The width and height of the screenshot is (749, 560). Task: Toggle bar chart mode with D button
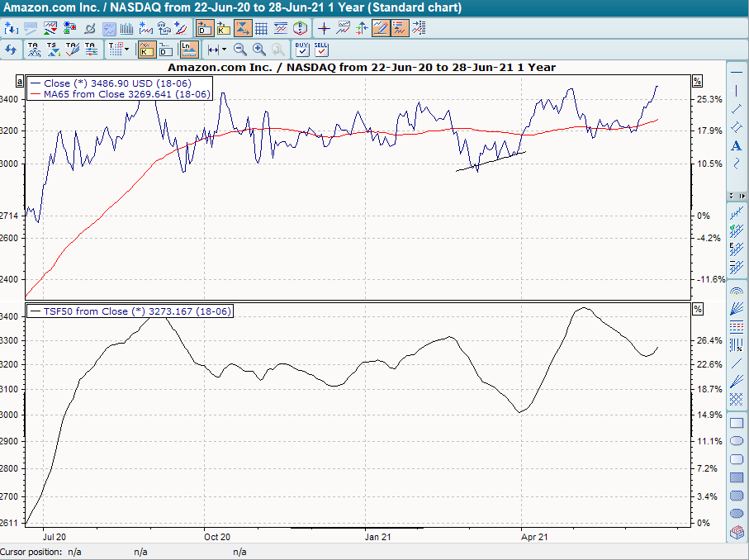tap(164, 50)
